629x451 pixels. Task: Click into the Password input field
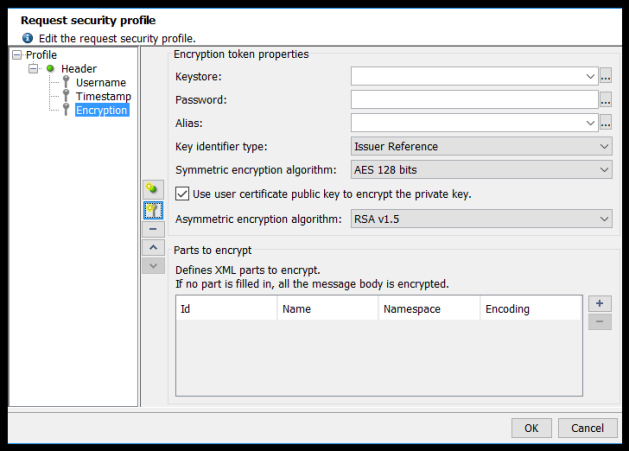pos(474,100)
